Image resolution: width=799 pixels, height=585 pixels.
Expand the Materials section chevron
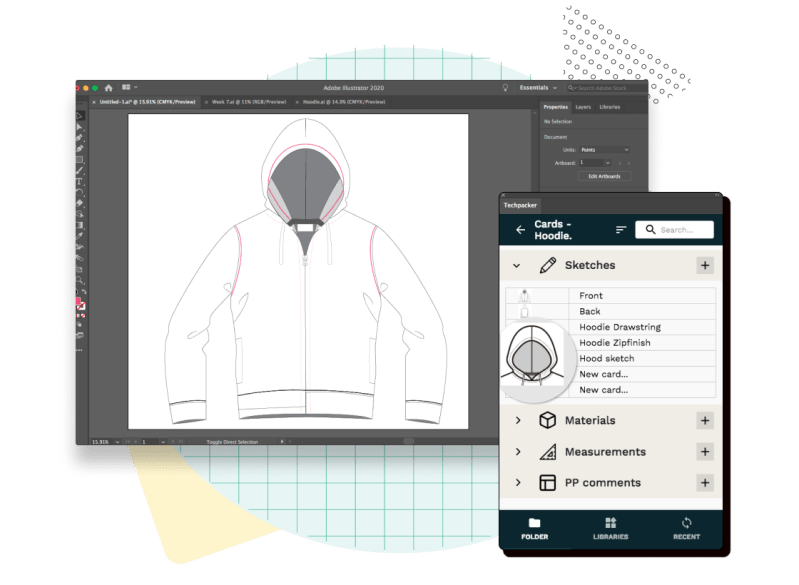click(518, 420)
